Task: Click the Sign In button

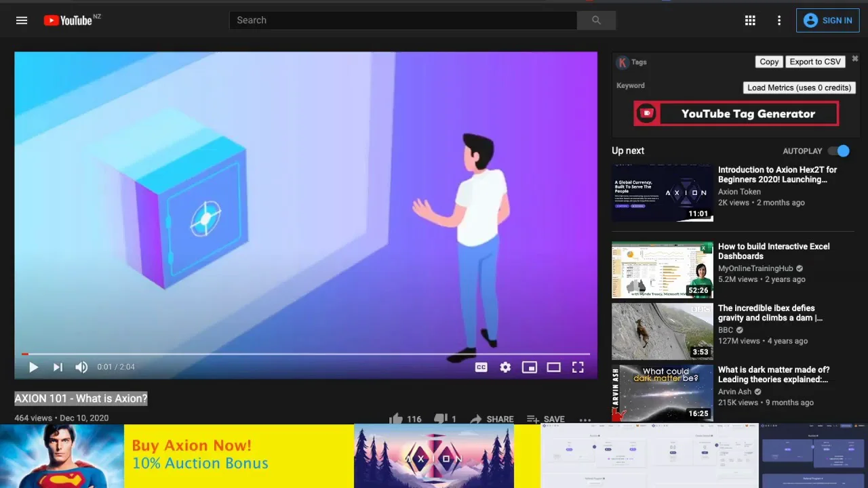Action: click(828, 20)
